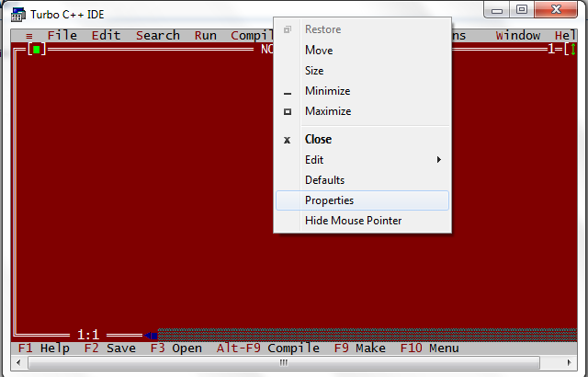The image size is (588, 377).
Task: Click the greyed Restore icon in the context menu
Action: pos(288,29)
